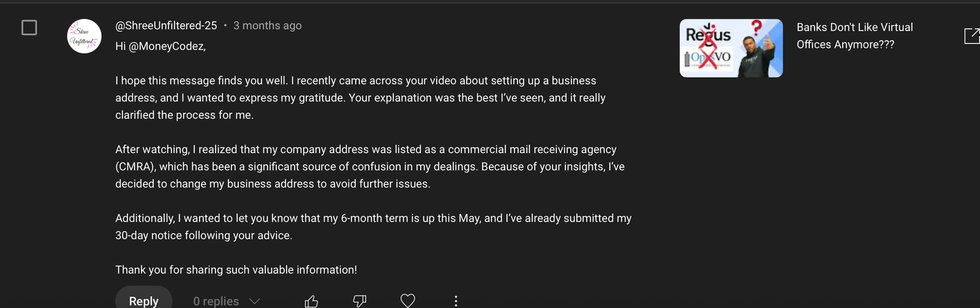
Task: Open "Banks Don't Like Virtual Offices Anymore???" title
Action: coord(854,36)
